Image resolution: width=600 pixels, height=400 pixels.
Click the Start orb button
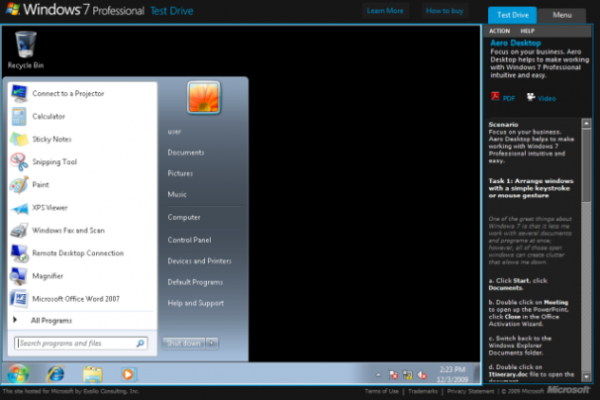(18, 374)
